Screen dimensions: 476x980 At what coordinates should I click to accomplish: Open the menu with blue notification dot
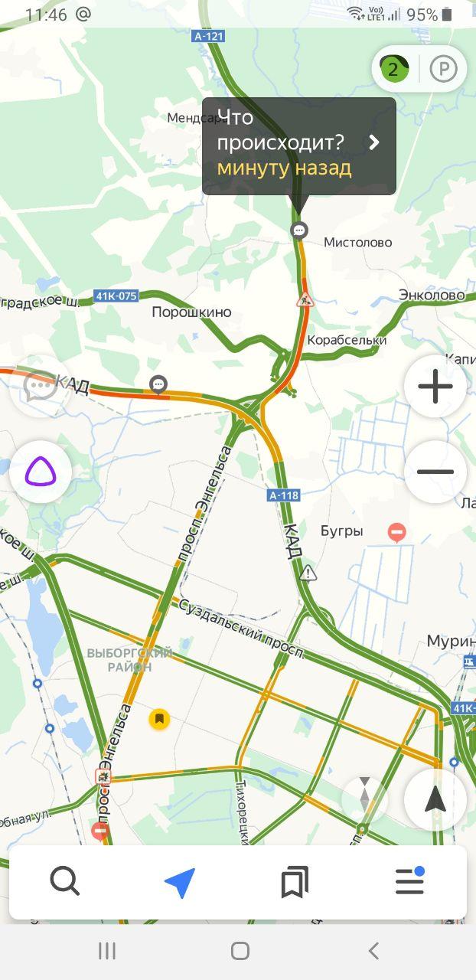click(410, 881)
